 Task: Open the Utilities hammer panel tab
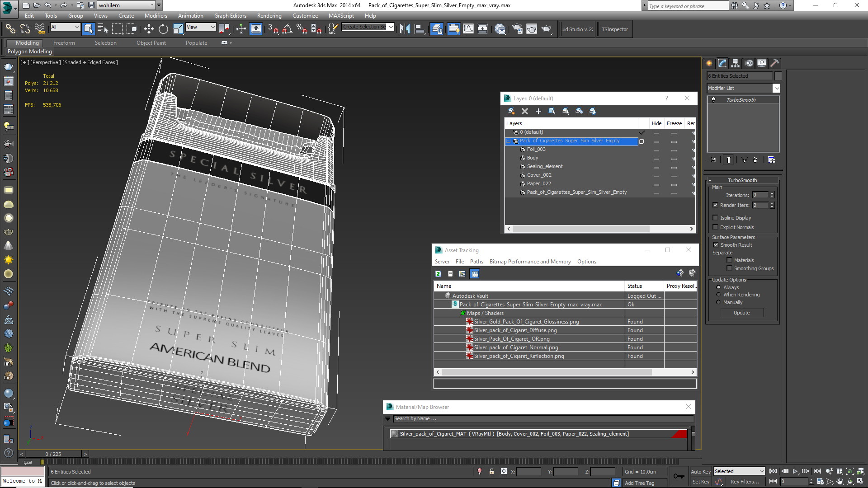774,63
